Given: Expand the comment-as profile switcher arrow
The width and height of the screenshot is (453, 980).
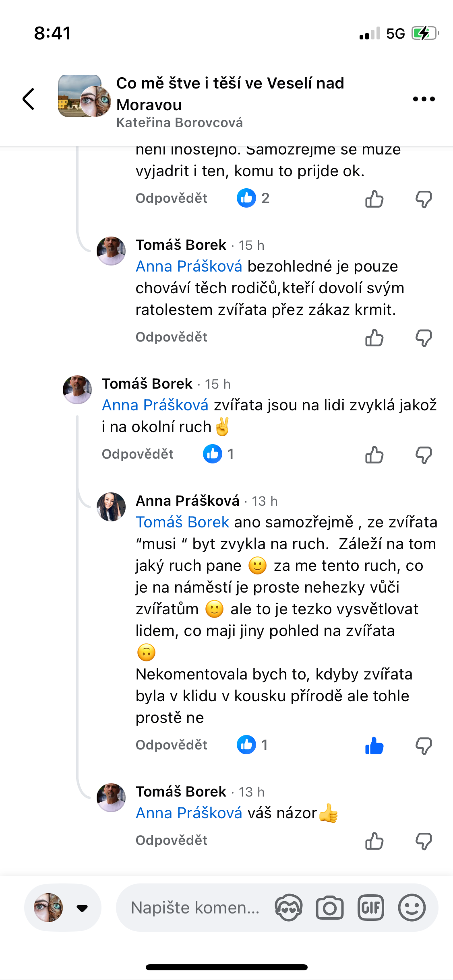Looking at the screenshot, I should pos(82,908).
